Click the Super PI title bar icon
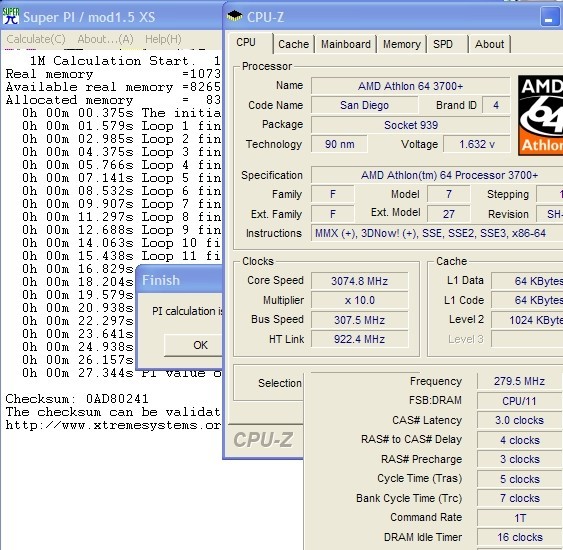Image resolution: width=563 pixels, height=550 pixels. [x=10, y=16]
